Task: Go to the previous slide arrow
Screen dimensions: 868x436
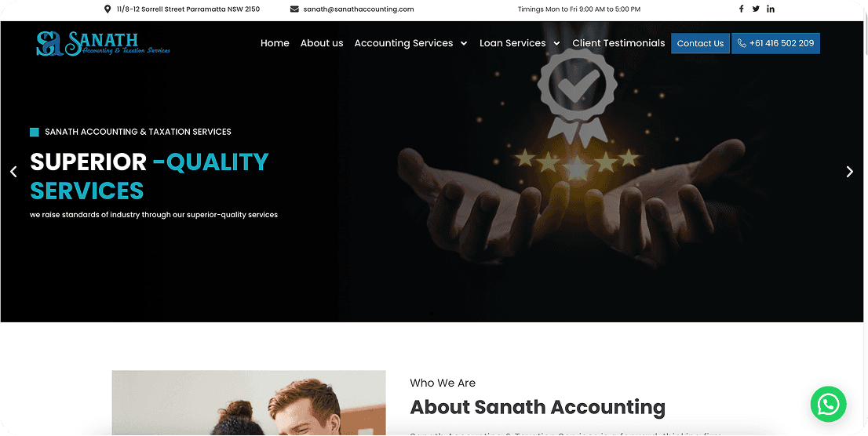Action: tap(14, 172)
